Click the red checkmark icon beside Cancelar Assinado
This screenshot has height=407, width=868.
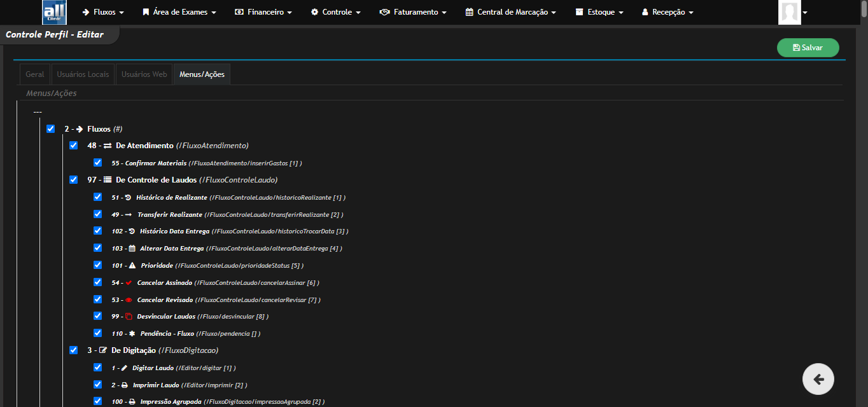(x=129, y=282)
